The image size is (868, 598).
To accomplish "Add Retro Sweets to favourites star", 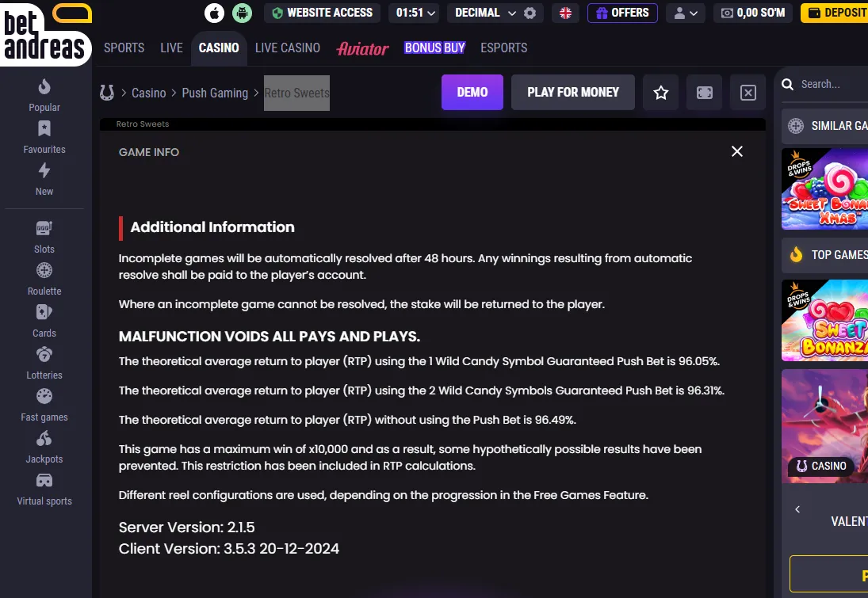I will tap(660, 93).
